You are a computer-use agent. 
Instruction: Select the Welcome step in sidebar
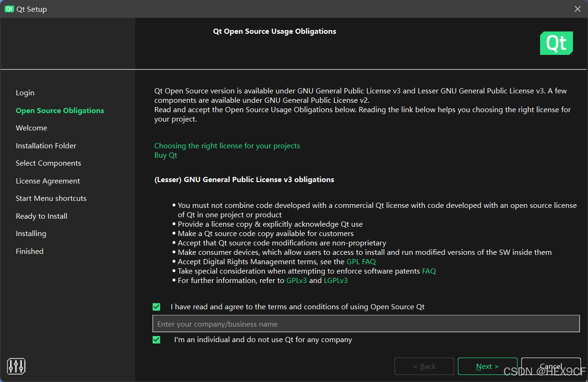[x=31, y=128]
